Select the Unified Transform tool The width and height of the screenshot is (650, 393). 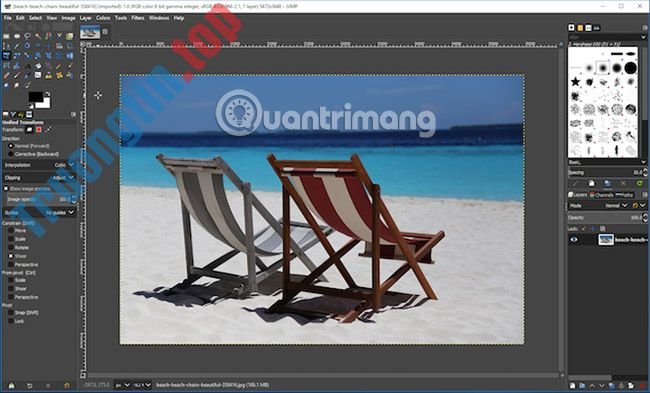tap(6, 56)
